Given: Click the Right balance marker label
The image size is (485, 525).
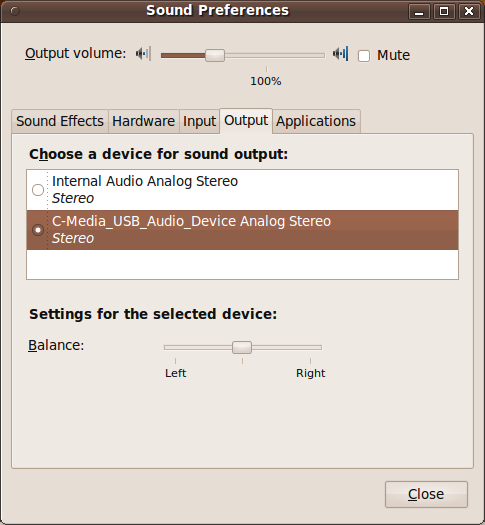Looking at the screenshot, I should tap(310, 373).
